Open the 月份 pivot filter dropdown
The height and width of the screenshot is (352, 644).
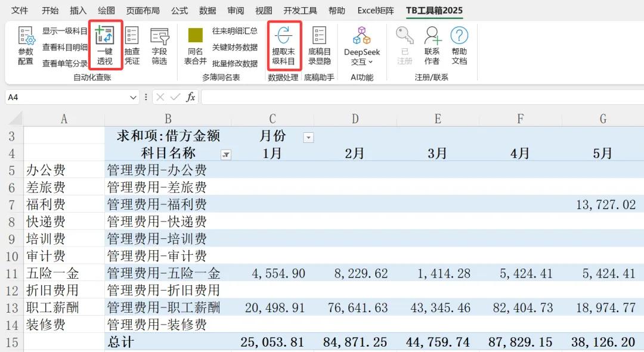(308, 138)
